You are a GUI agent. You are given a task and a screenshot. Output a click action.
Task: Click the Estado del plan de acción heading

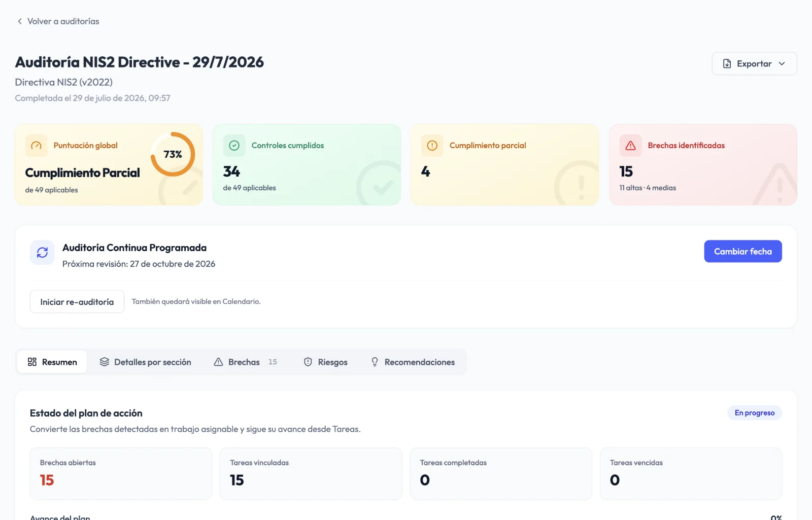coord(86,413)
